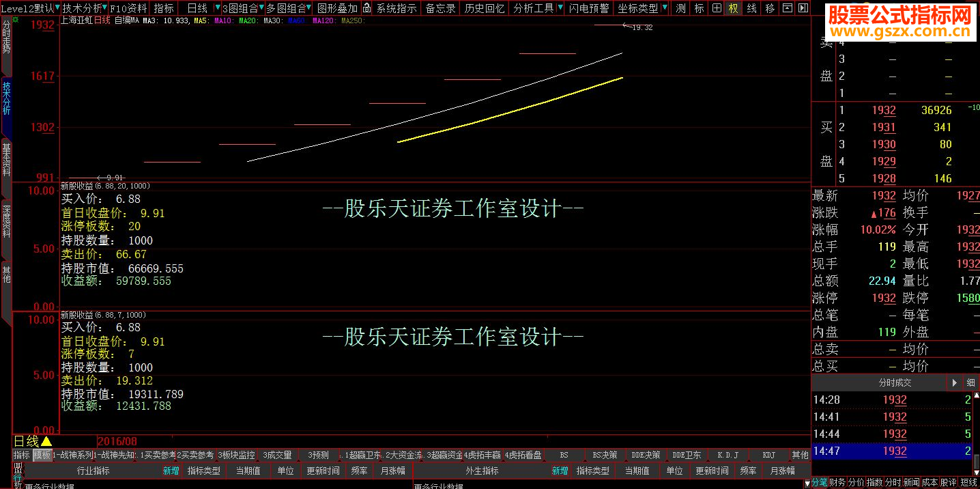The image size is (980, 489).
Task: Click the 田 multi-grid layout icon
Action: pyautogui.click(x=716, y=7)
